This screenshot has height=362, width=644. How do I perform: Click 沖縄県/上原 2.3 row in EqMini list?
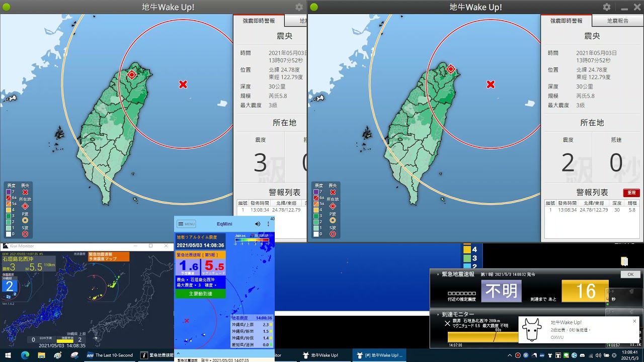click(x=252, y=325)
